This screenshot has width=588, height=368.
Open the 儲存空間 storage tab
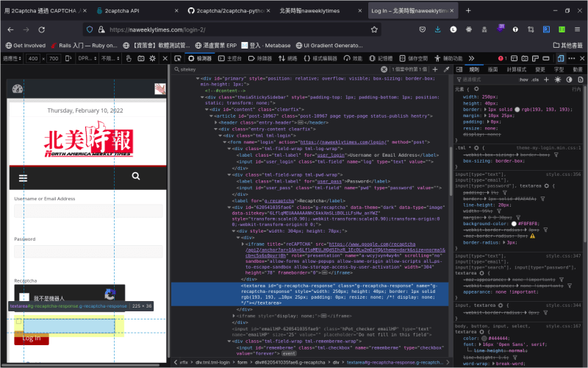[x=414, y=58]
